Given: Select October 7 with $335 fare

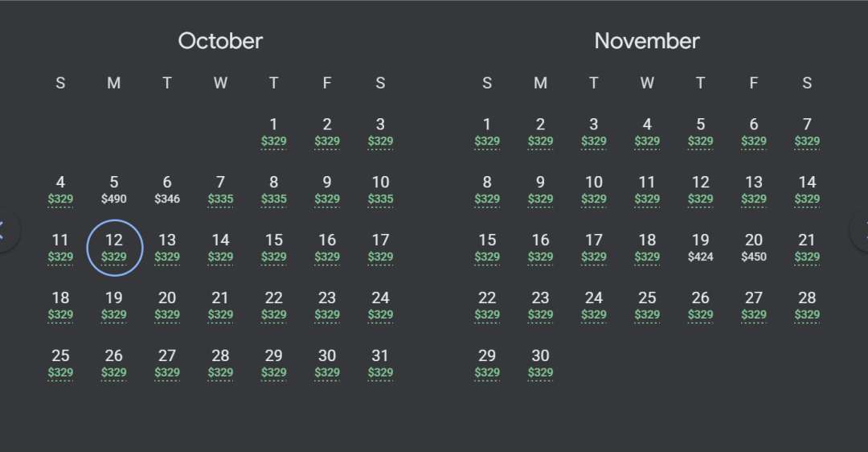Looking at the screenshot, I should click(220, 190).
